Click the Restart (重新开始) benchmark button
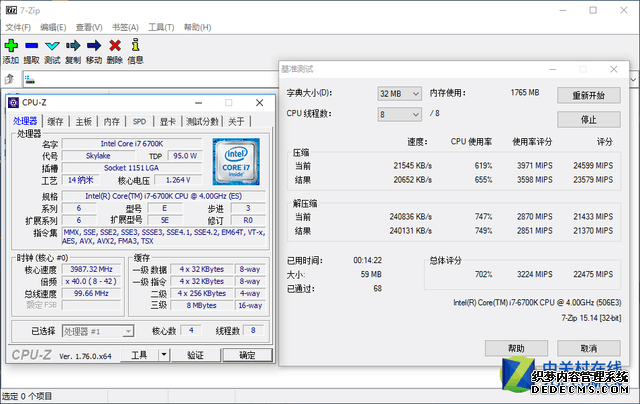640x404 pixels. coord(589,95)
